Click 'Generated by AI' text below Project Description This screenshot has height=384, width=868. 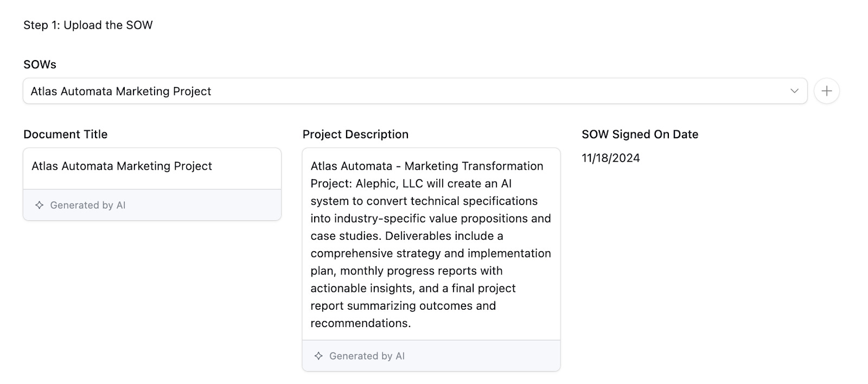point(367,356)
